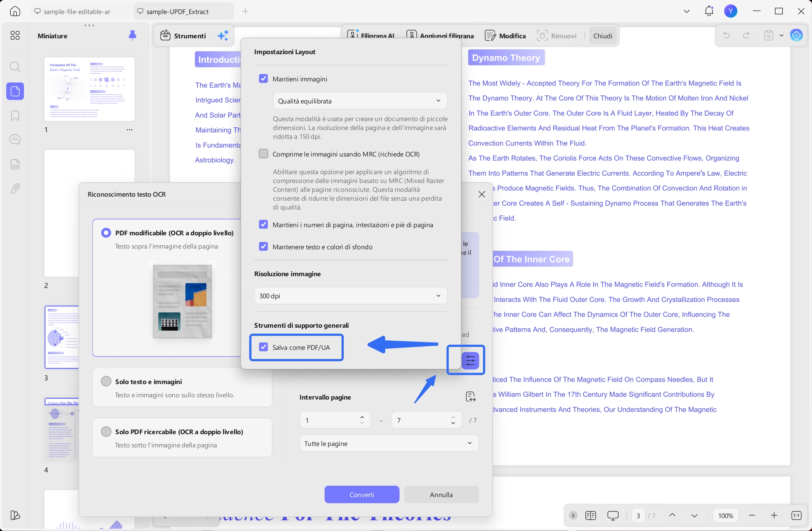812x531 pixels.
Task: Set actual size 1:1 view
Action: pyautogui.click(x=796, y=516)
